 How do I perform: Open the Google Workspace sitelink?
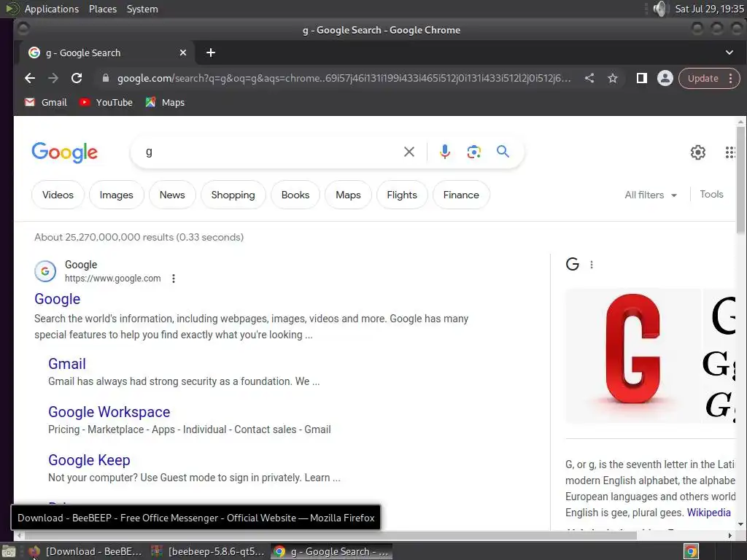click(x=109, y=412)
